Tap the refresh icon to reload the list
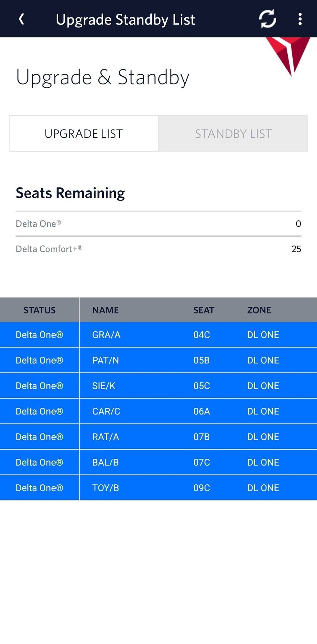Viewport: 317px width, 644px height. [x=267, y=19]
